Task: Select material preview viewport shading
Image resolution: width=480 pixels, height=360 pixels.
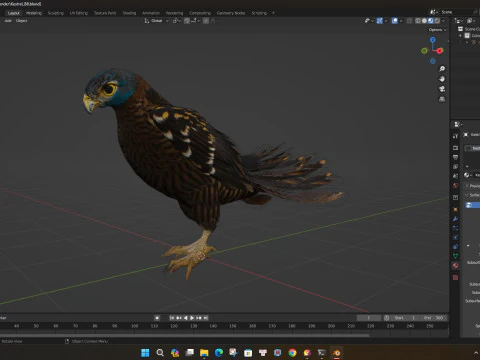Action: [x=430, y=21]
